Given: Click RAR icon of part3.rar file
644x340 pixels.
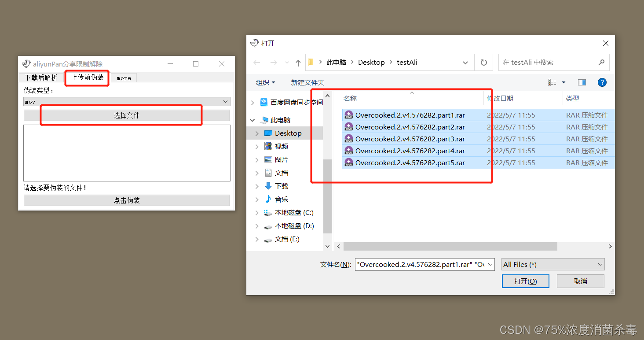Looking at the screenshot, I should (x=349, y=139).
